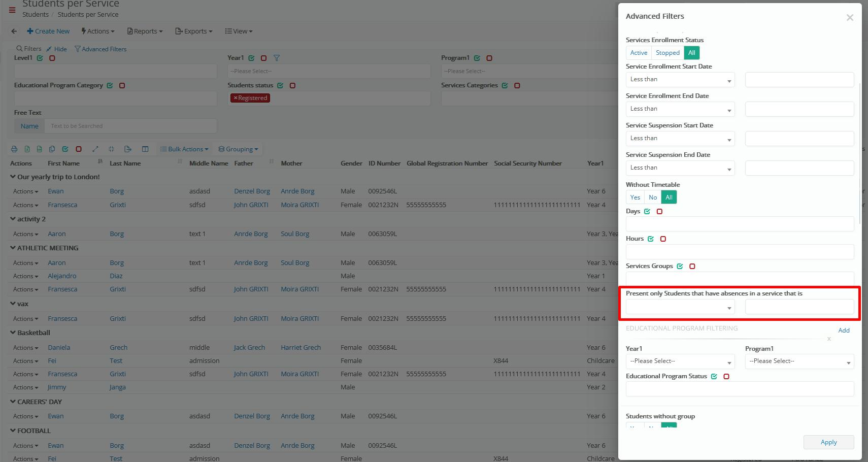The width and height of the screenshot is (868, 462).
Task: Clear Educational Program Status selection icon
Action: point(726,376)
